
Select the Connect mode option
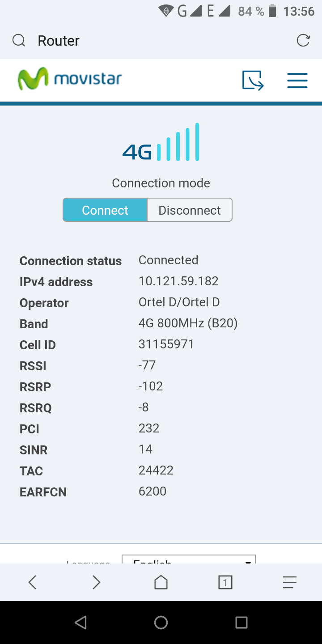point(105,210)
